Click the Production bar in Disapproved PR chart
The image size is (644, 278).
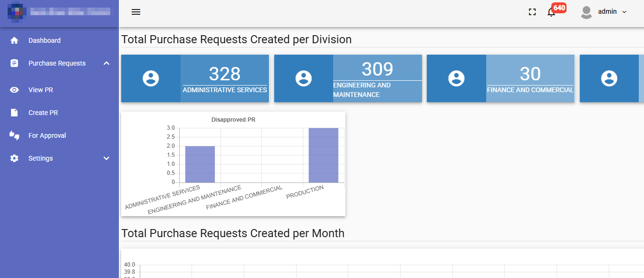coord(323,155)
